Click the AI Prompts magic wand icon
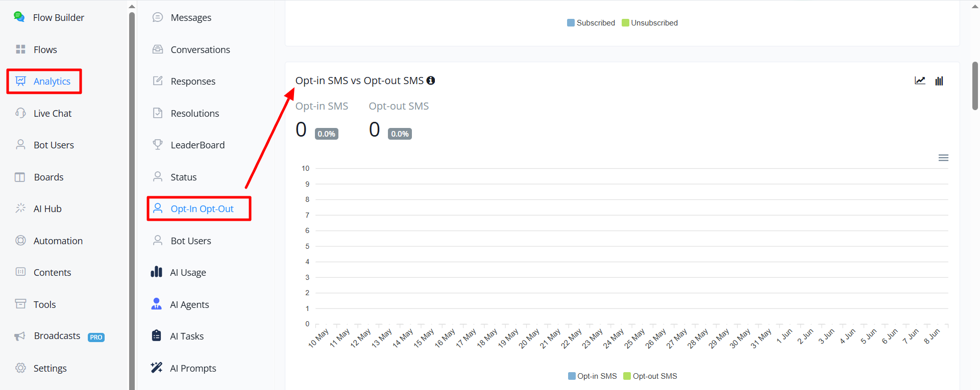Viewport: 980px width, 390px height. coord(157,367)
